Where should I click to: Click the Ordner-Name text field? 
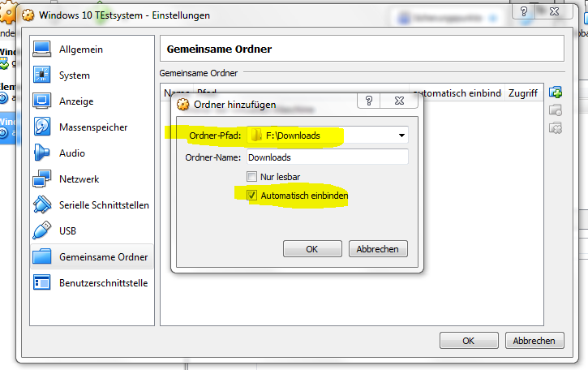(327, 157)
